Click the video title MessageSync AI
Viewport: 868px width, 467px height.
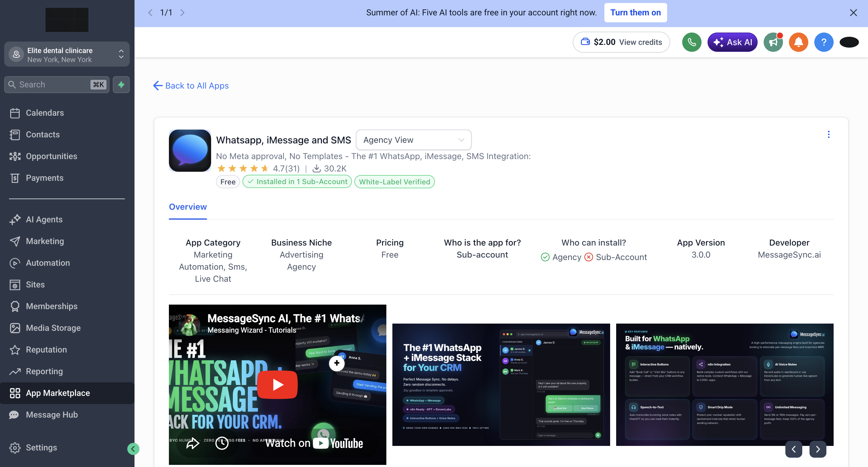click(x=285, y=318)
